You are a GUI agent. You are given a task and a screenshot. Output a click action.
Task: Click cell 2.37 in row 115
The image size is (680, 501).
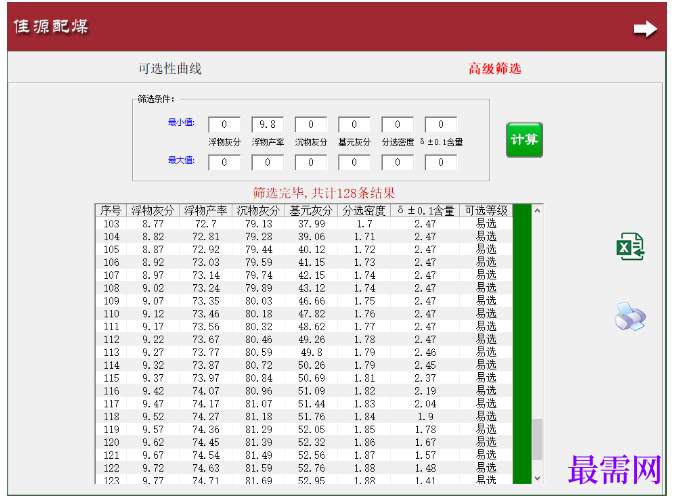pos(425,378)
